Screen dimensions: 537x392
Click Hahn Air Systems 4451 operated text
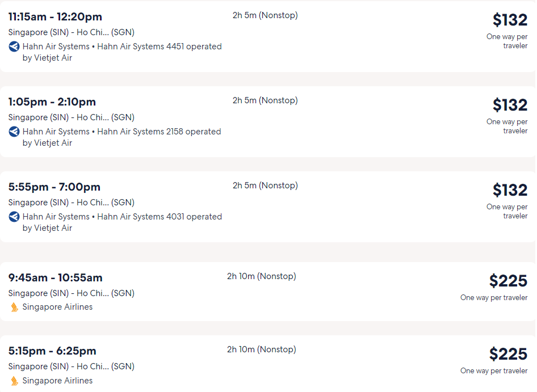click(x=160, y=46)
